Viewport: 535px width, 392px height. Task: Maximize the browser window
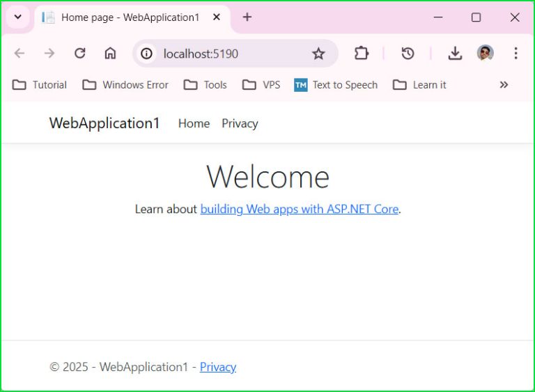tap(476, 17)
